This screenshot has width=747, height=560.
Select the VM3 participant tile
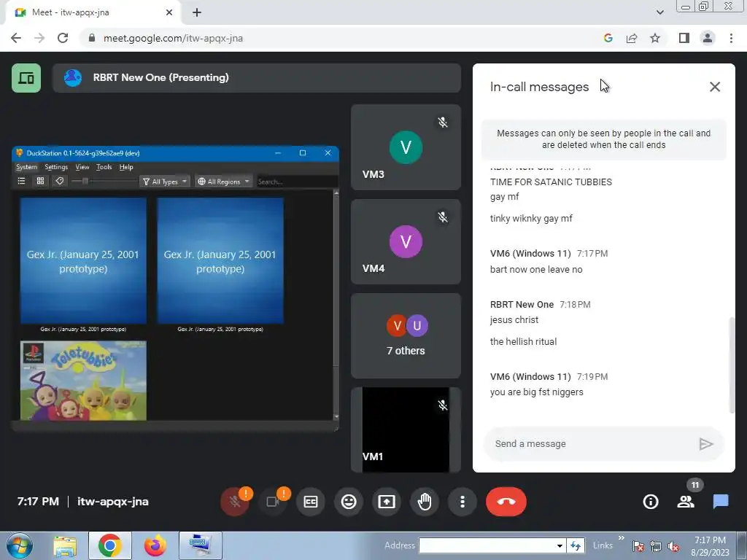pyautogui.click(x=406, y=147)
